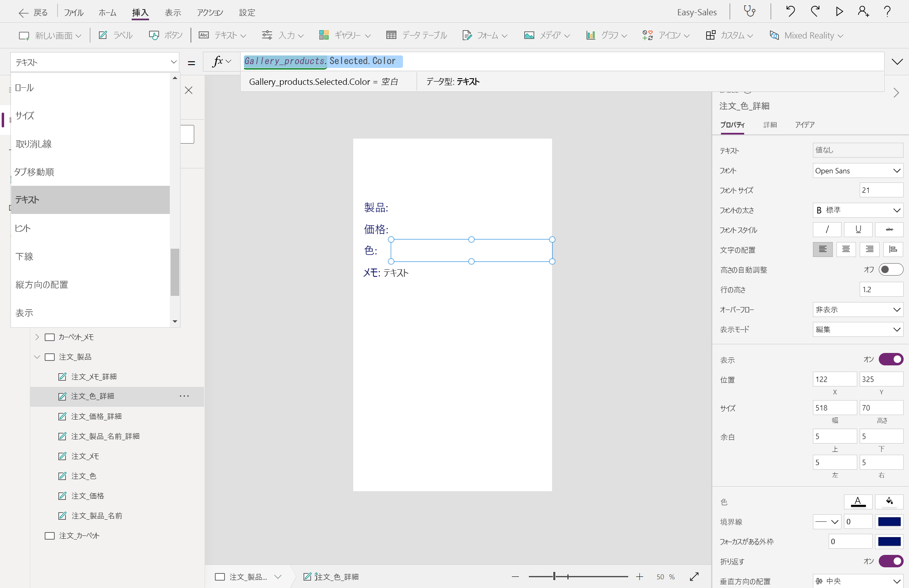Open the Help question mark icon
The height and width of the screenshot is (588, 909).
(x=887, y=11)
